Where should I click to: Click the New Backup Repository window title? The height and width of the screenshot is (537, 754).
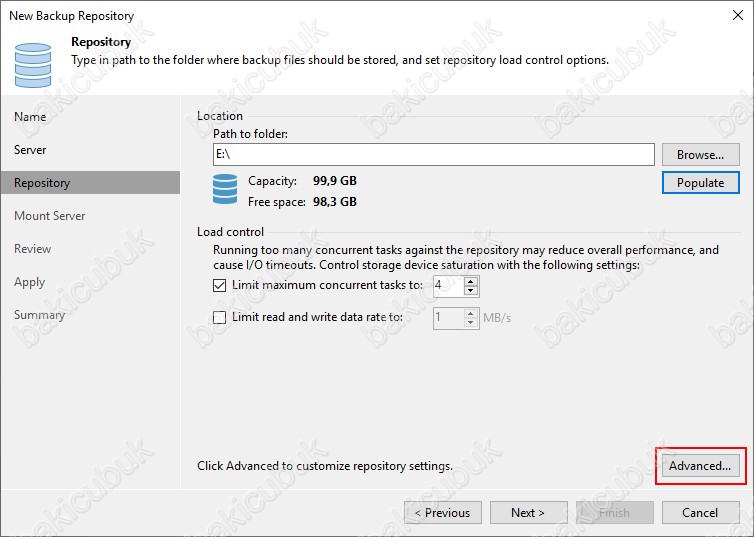pos(72,16)
